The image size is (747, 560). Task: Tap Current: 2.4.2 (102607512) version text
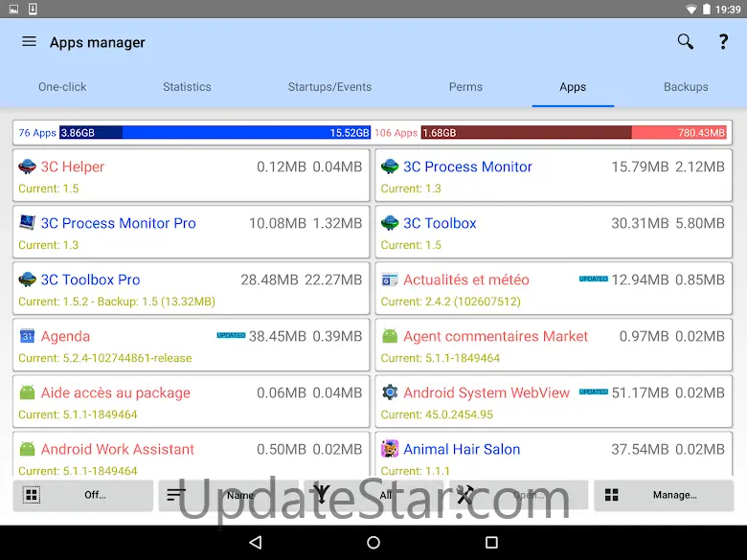pyautogui.click(x=451, y=302)
